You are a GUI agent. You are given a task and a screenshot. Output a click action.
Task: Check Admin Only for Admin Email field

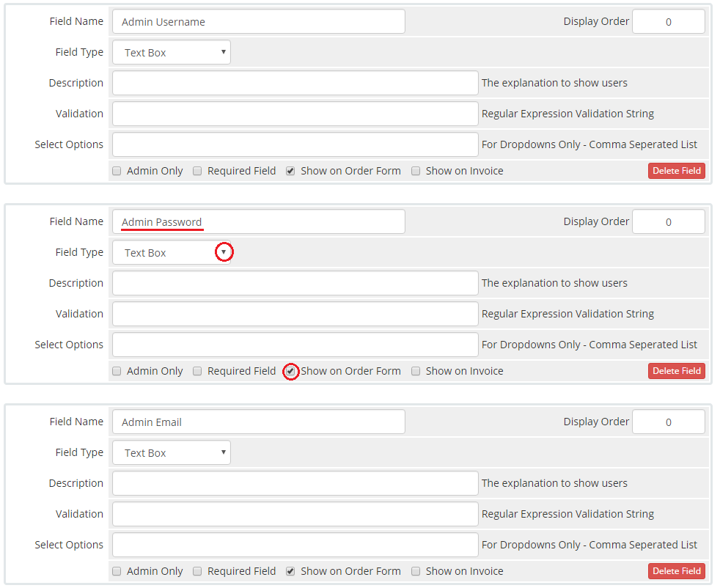pyautogui.click(x=117, y=571)
